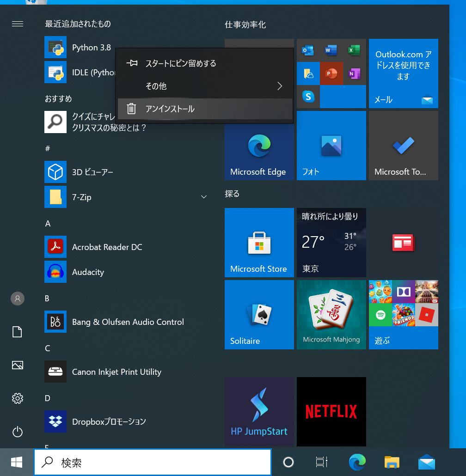
Task: Open File Explorer from the taskbar
Action: coord(392,462)
